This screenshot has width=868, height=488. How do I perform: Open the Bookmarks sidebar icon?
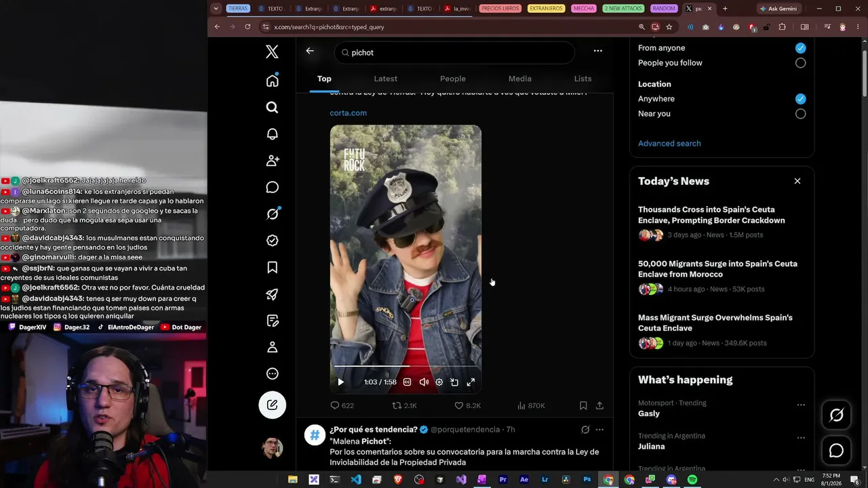point(272,268)
